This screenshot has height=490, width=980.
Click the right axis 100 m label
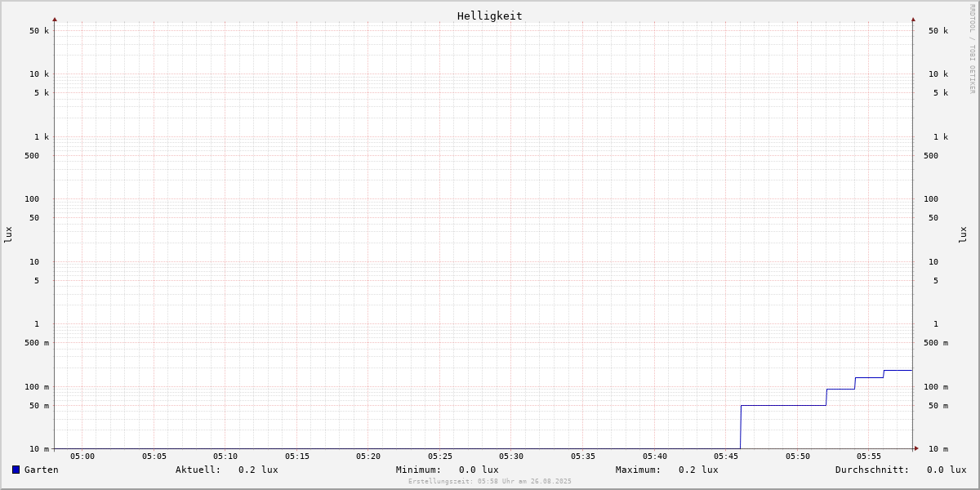click(x=936, y=387)
